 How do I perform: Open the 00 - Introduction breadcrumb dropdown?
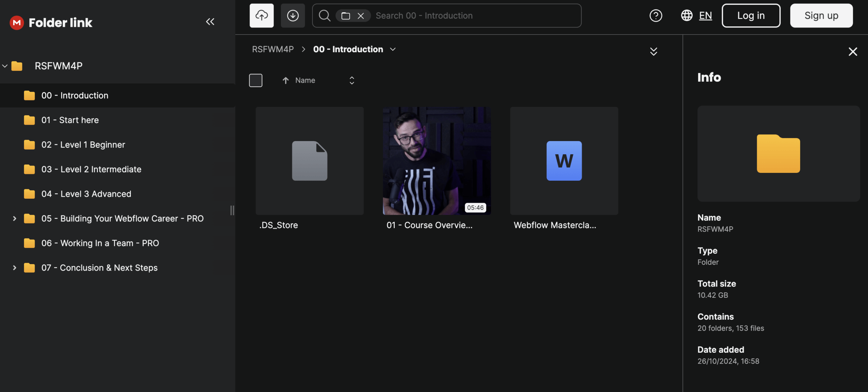pyautogui.click(x=393, y=50)
